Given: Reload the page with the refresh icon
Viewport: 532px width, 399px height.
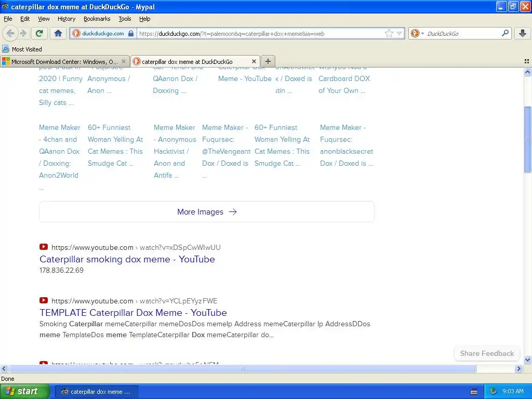Looking at the screenshot, I should (x=39, y=33).
